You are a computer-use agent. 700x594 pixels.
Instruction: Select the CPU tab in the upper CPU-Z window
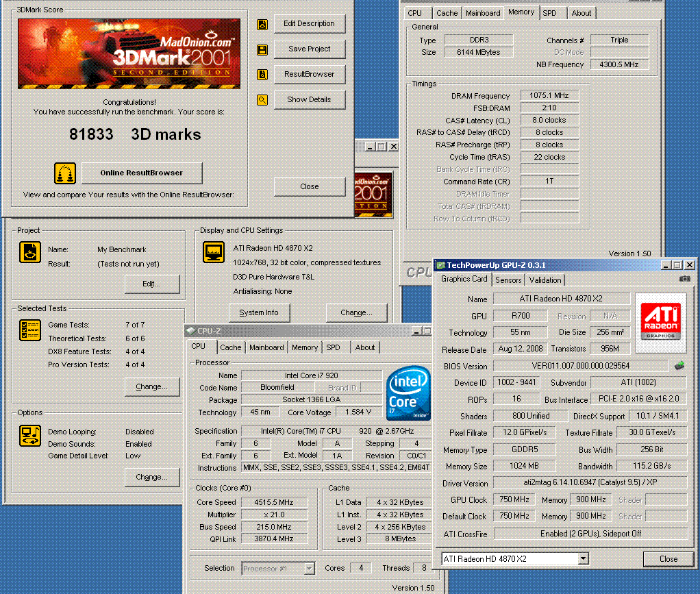point(415,14)
